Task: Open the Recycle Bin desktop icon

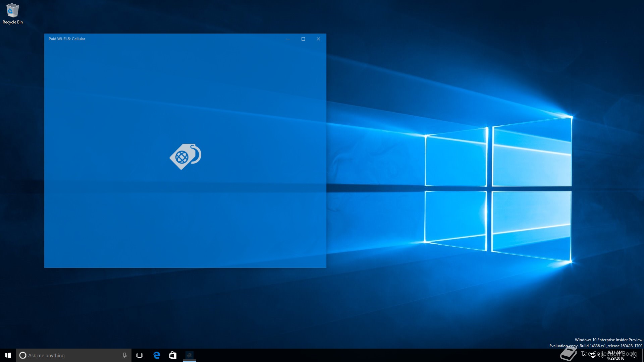Action: tap(12, 14)
